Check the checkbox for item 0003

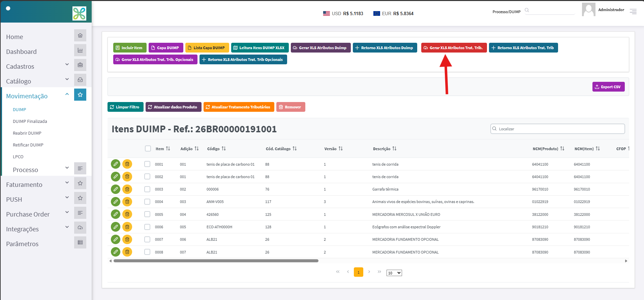click(147, 189)
